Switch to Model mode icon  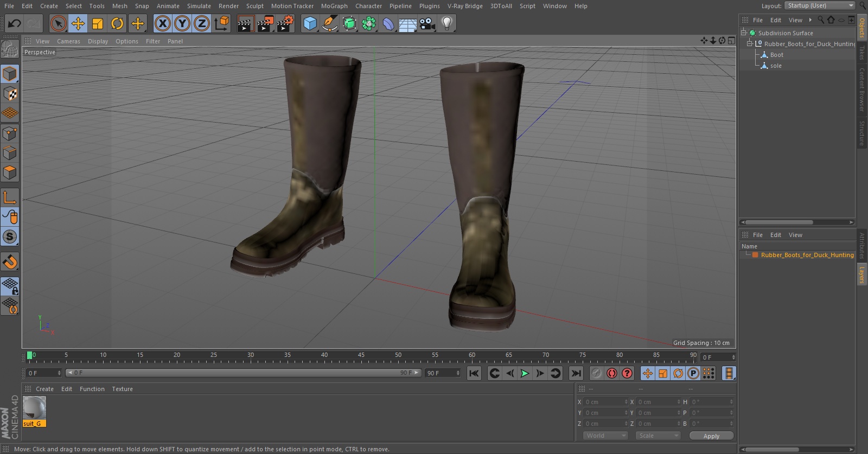pyautogui.click(x=10, y=74)
